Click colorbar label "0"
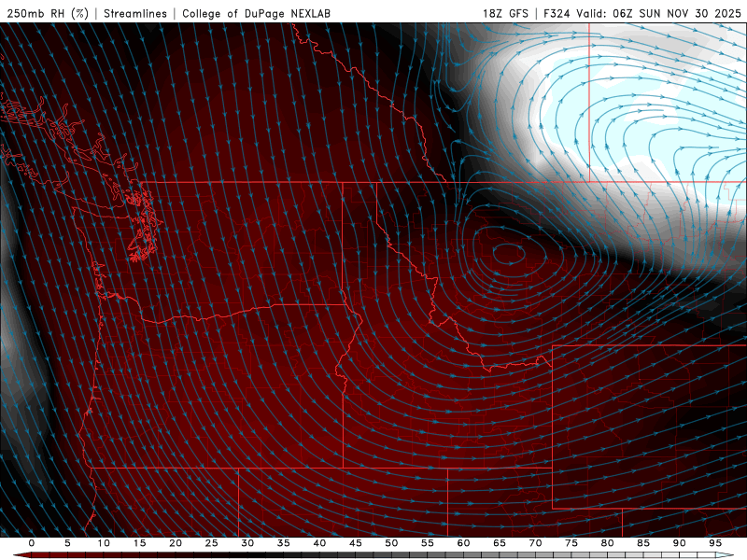Image resolution: width=747 pixels, height=560 pixels. [32, 543]
